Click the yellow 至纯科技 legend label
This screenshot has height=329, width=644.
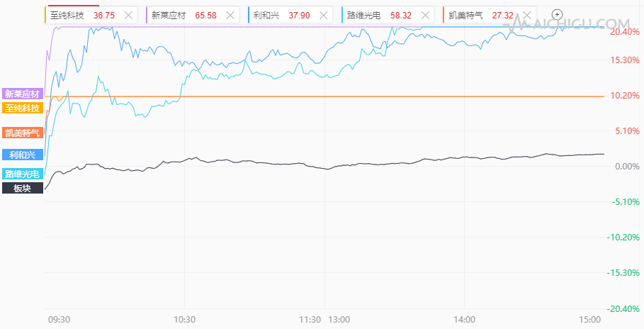click(23, 108)
